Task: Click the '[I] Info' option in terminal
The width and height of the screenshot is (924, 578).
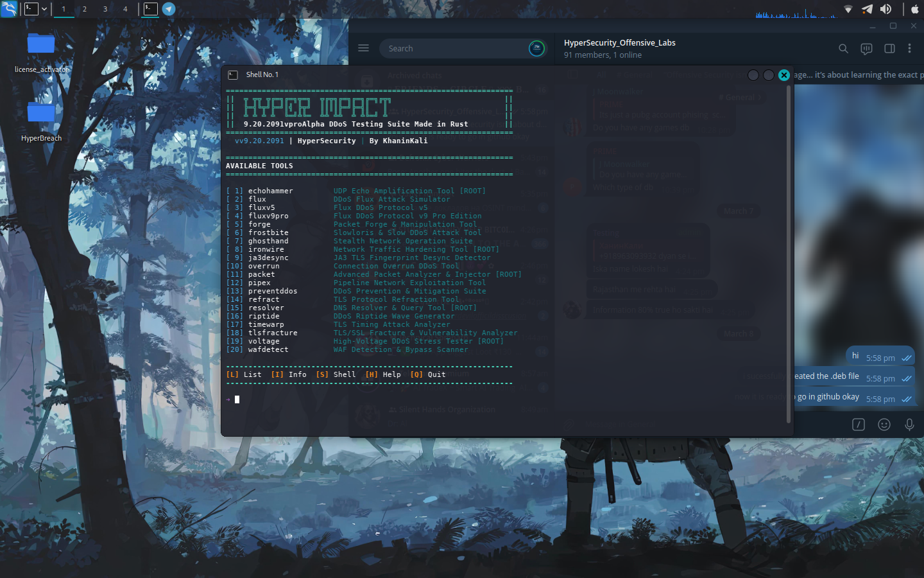Action: pos(289,375)
